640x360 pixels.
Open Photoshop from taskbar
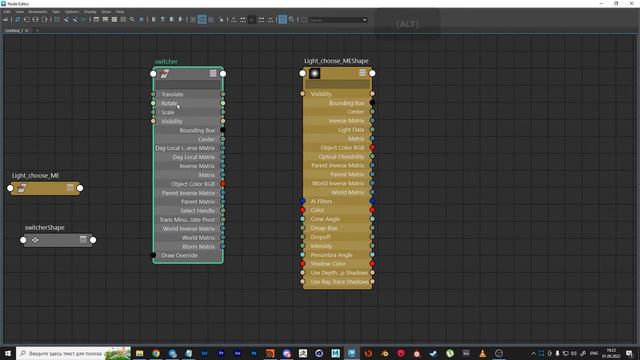[254, 353]
